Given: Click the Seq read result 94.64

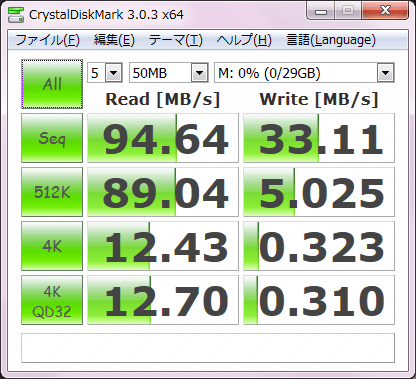Looking at the screenshot, I should click(163, 138).
